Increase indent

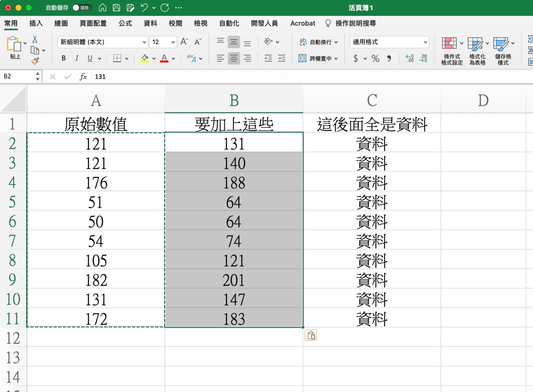(x=281, y=58)
